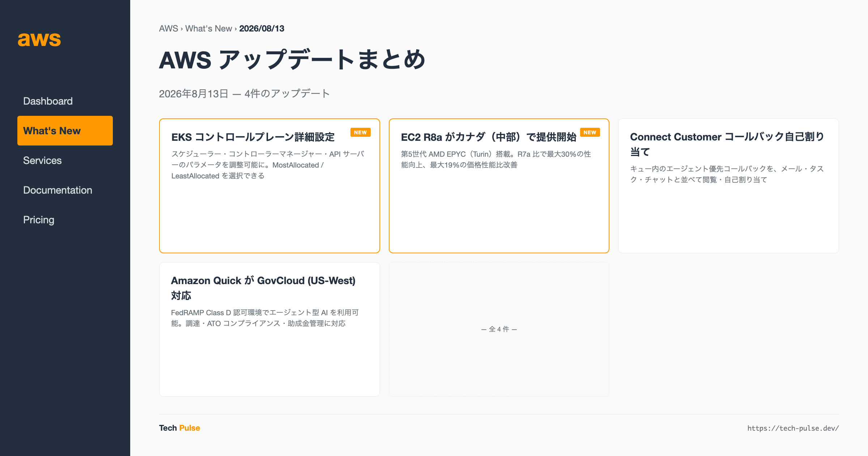Click the What's New breadcrumb link
The height and width of the screenshot is (456, 868).
point(209,29)
